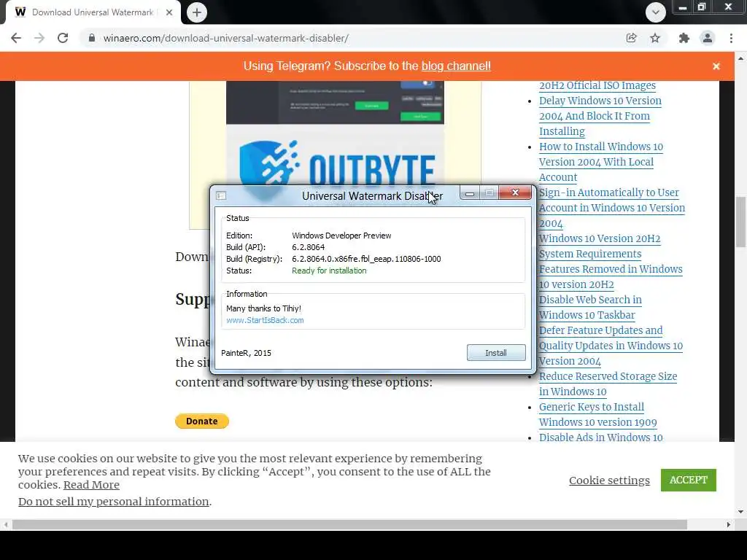Click the vertical scrollbar down arrow
The image size is (747, 560).
tap(740, 512)
